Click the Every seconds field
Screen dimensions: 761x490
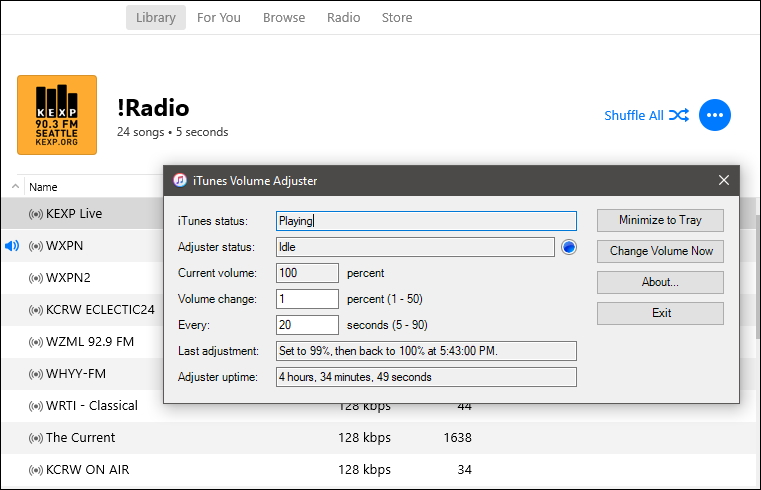307,325
